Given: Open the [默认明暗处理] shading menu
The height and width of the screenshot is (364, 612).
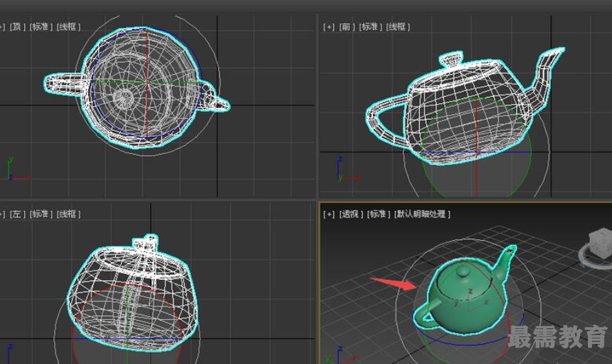Looking at the screenshot, I should tap(422, 214).
